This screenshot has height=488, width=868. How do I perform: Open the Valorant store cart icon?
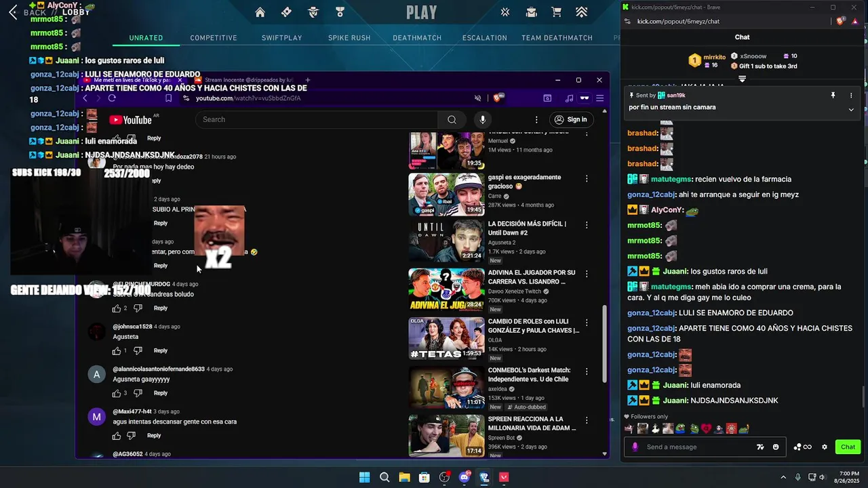pyautogui.click(x=557, y=12)
